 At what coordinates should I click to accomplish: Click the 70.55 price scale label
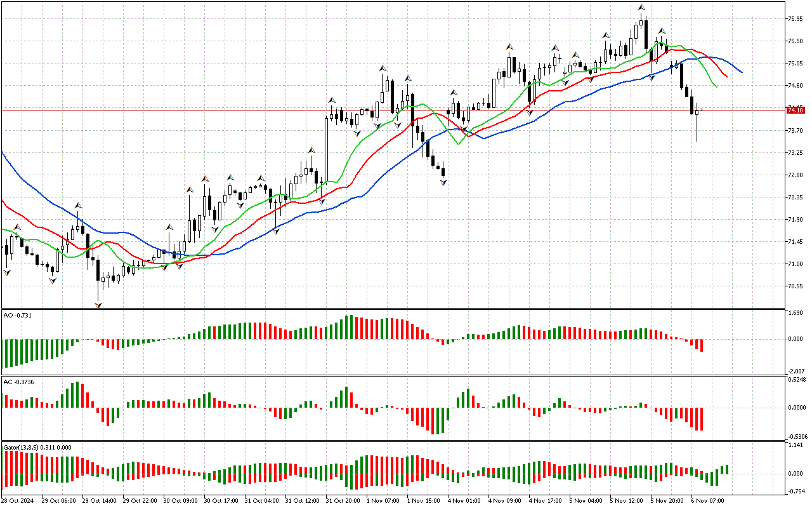coord(795,286)
